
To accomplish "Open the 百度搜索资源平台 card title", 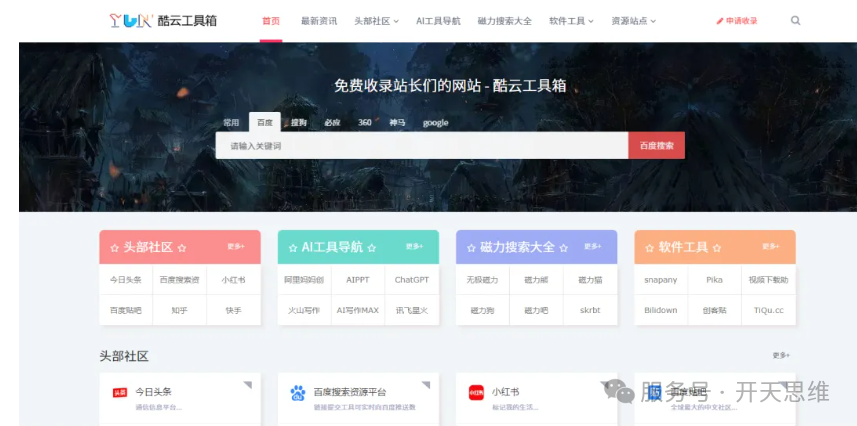I will pyautogui.click(x=350, y=392).
